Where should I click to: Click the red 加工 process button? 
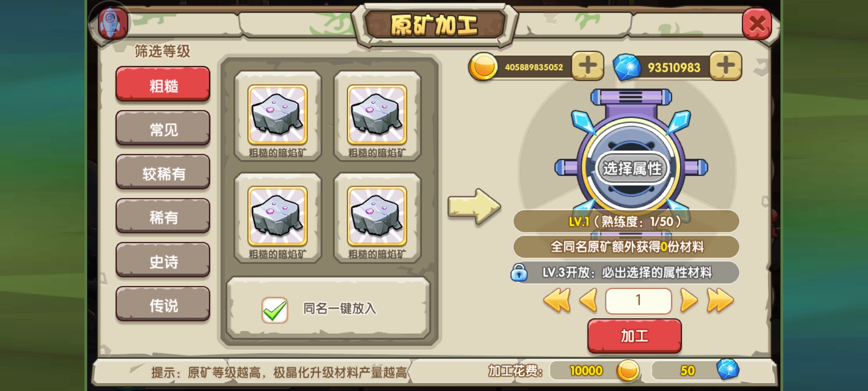[x=635, y=336]
